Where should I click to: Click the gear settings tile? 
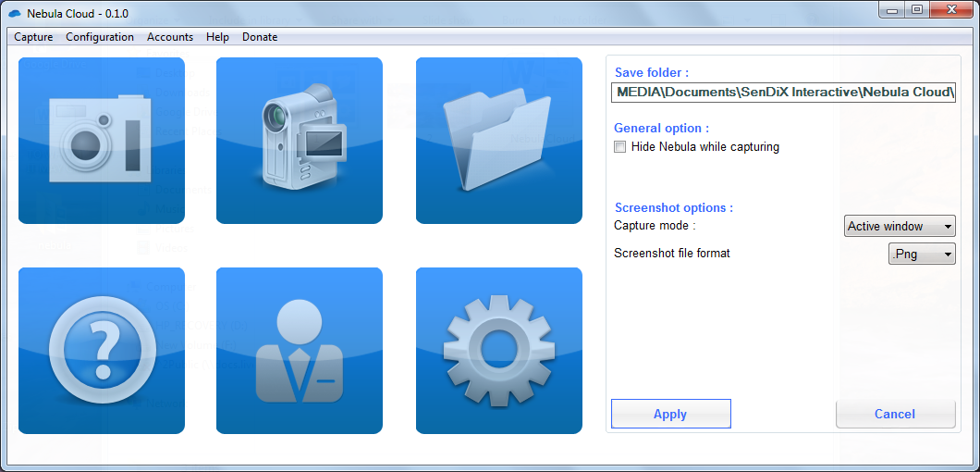click(498, 351)
